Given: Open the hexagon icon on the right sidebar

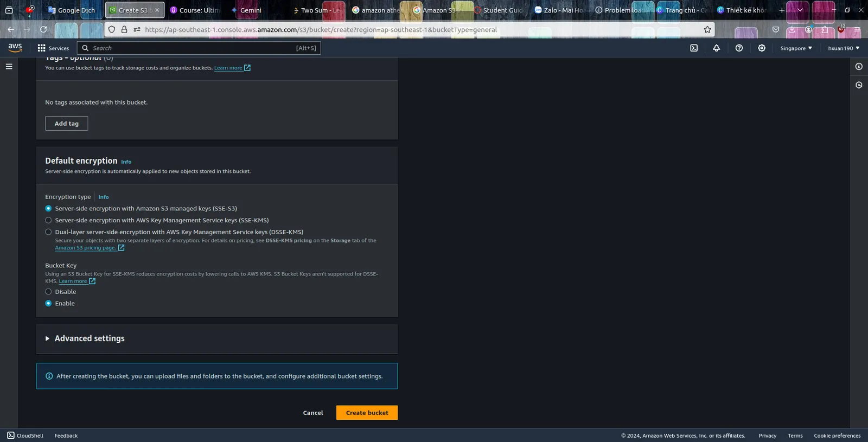Looking at the screenshot, I should 859,85.
